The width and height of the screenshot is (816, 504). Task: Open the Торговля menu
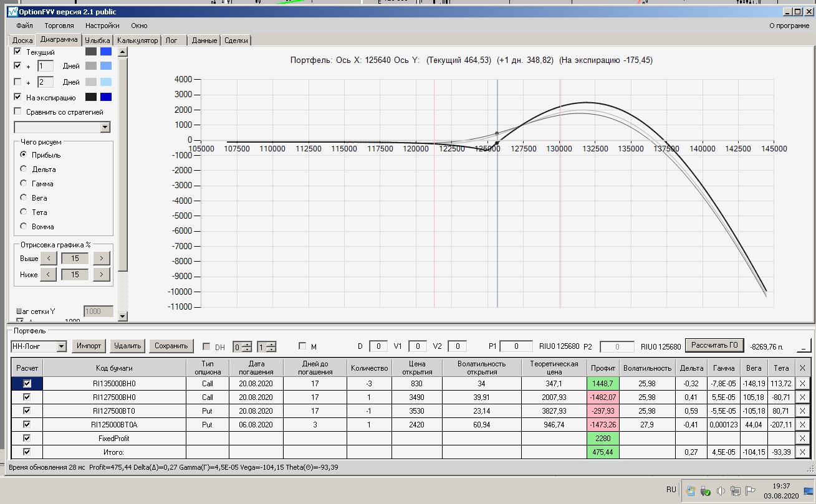[59, 26]
